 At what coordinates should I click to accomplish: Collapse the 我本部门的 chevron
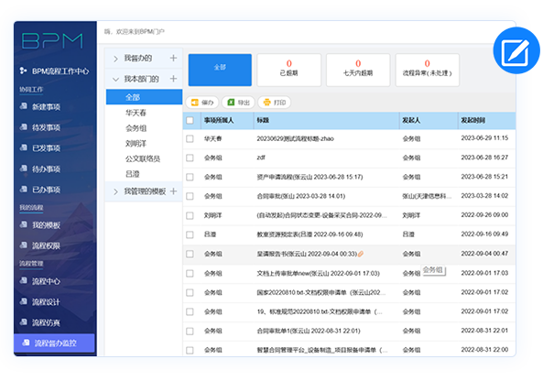point(115,79)
